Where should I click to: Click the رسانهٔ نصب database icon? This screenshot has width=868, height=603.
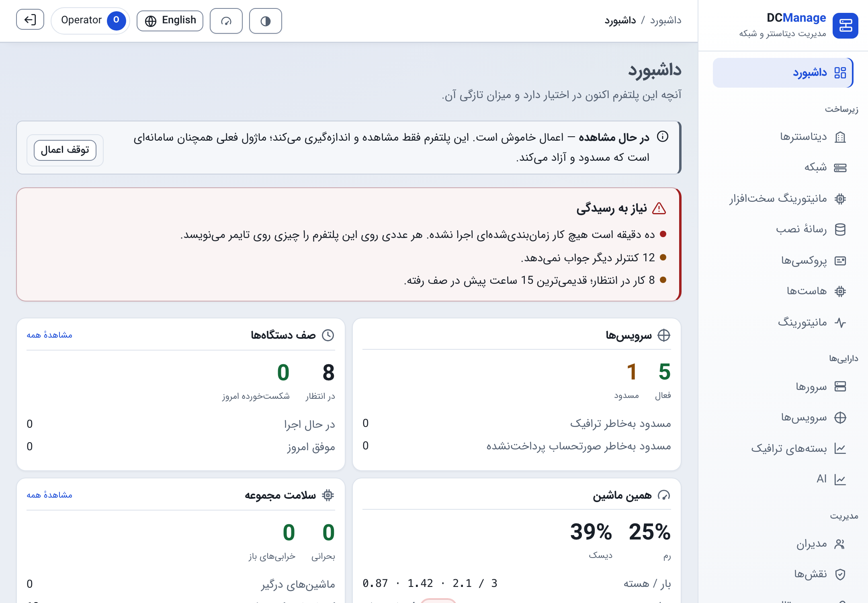[840, 230]
